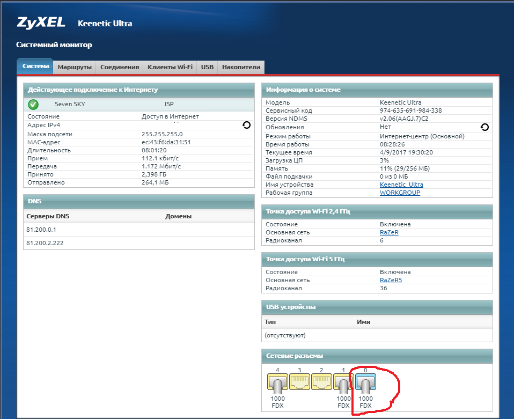Screen dimensions: 514x420
Task: Select blue WAN port 0 icon
Action: tap(365, 382)
